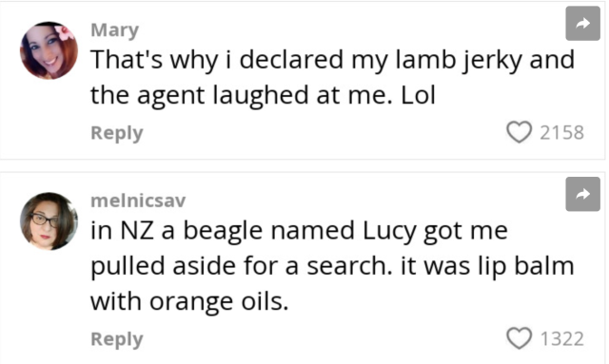Click the word "Lol" in Mary's comment
The image size is (609, 364).
click(x=418, y=95)
